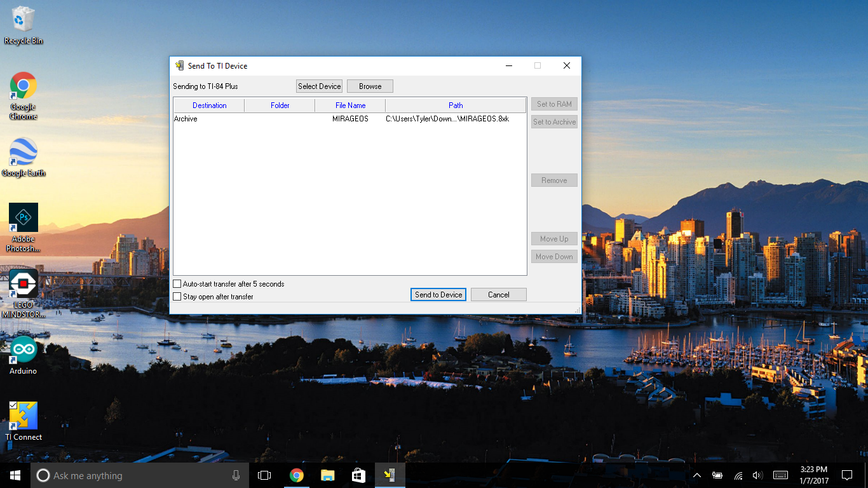Viewport: 868px width, 488px height.
Task: Open the Recycle Bin desktop icon
Action: click(x=24, y=25)
